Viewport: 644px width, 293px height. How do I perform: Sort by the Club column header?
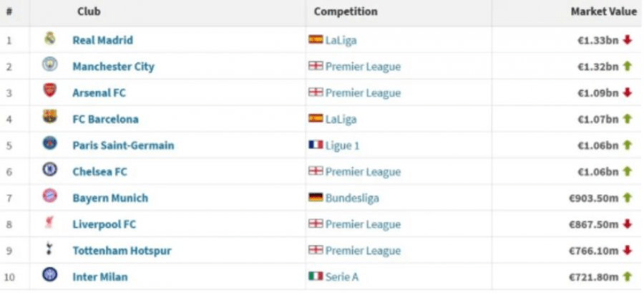click(89, 12)
